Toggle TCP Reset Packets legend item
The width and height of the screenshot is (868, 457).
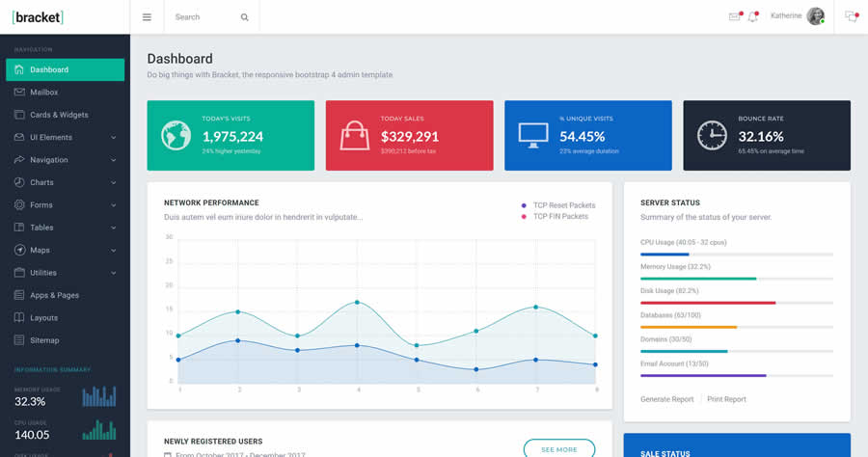[558, 205]
